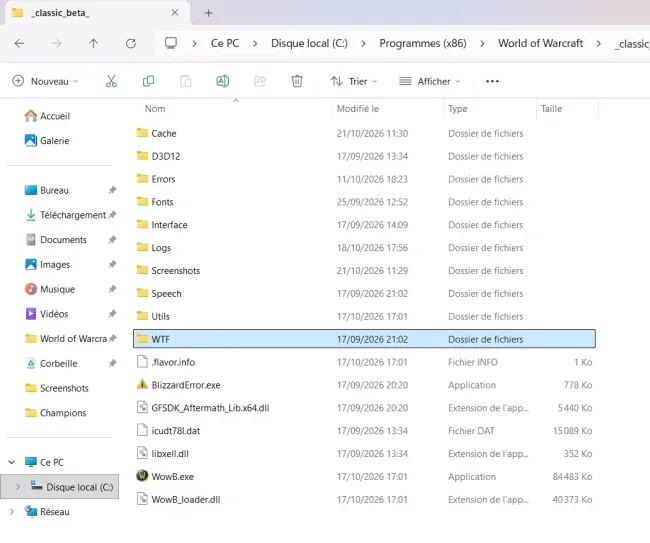Click the computer icon in address bar
Viewport: 650px width, 543px height.
click(171, 43)
